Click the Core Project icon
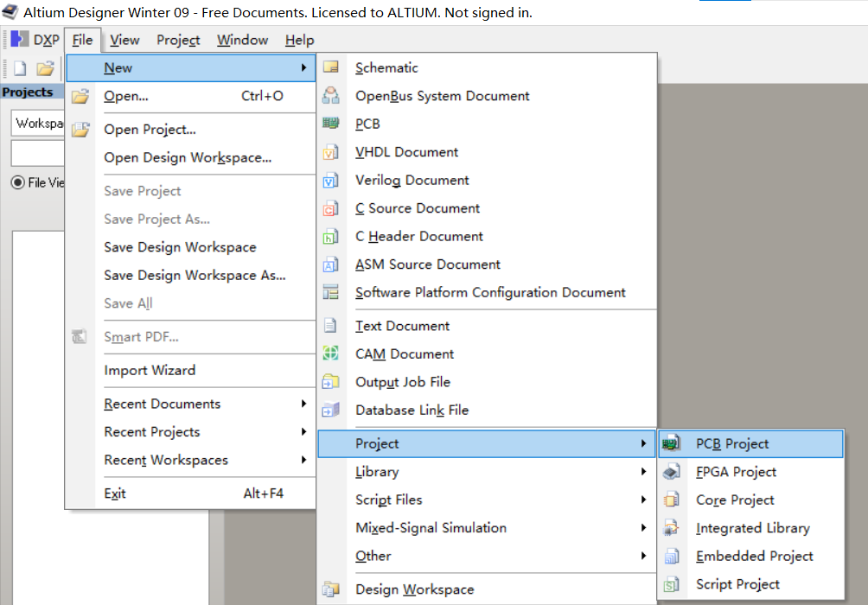Screen dimensions: 868x605 tap(672, 500)
